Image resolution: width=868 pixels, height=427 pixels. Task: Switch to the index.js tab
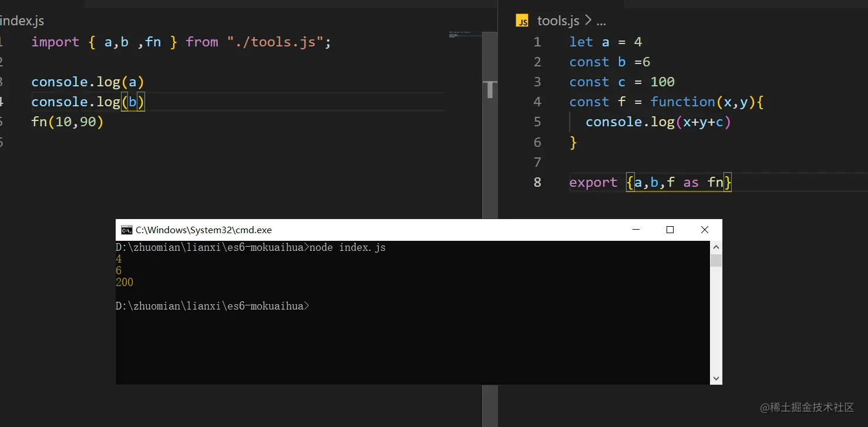coord(22,21)
